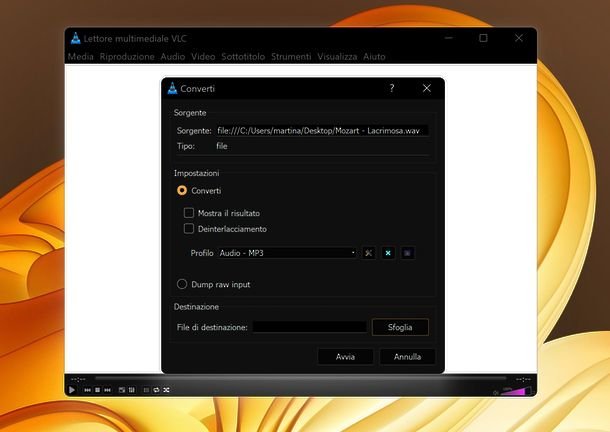Image resolution: width=610 pixels, height=432 pixels.
Task: Open the Aiuto menu
Action: coord(374,57)
